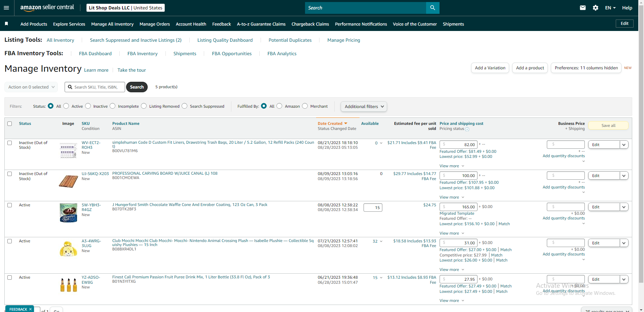Close the Feedback tab with X

(x=30, y=309)
